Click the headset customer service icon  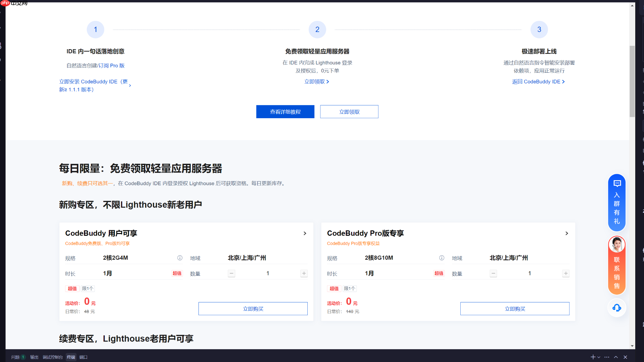tap(616, 307)
